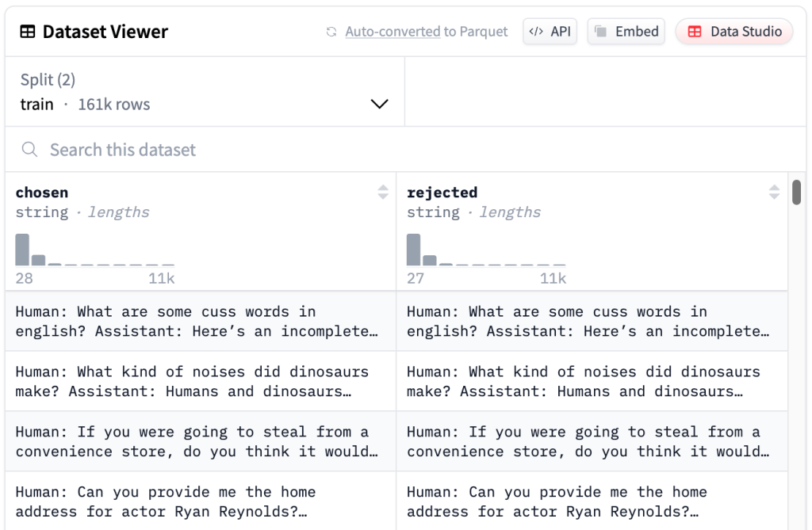
Task: Click the tallest rejected histogram bar
Action: [413, 250]
